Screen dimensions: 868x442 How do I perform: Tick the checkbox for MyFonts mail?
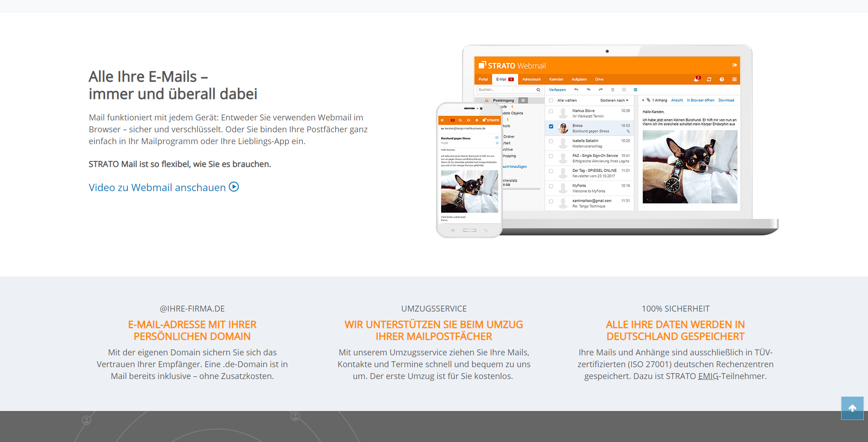(x=551, y=187)
